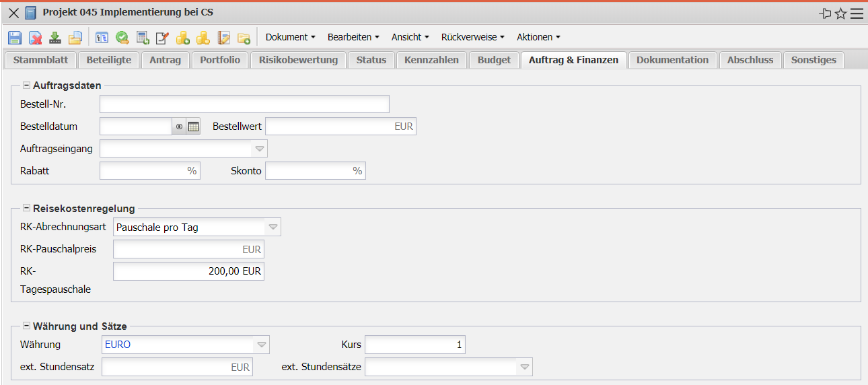Click into the Bestell-Nr. input field
Viewport: 868px width, 385px height.
coord(244,104)
